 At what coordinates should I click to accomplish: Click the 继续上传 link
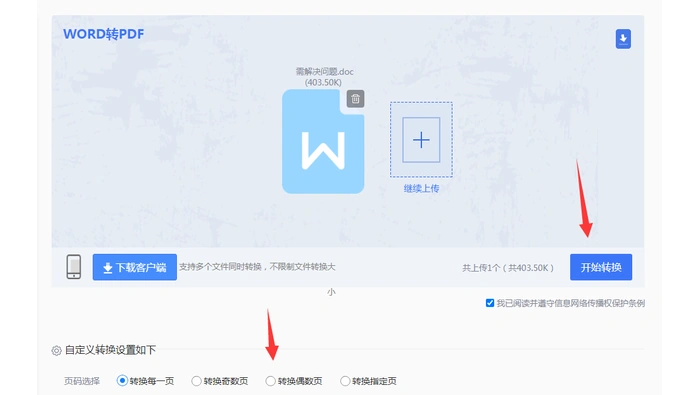tap(421, 188)
